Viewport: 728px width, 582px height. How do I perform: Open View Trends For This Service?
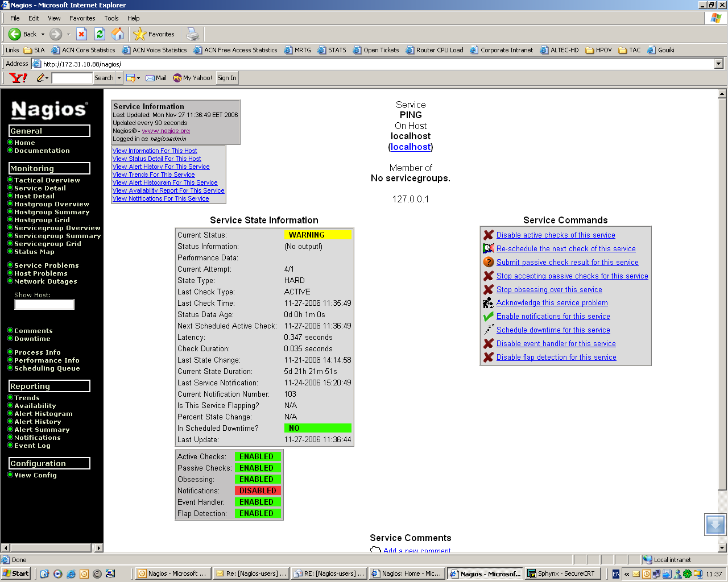click(x=154, y=174)
